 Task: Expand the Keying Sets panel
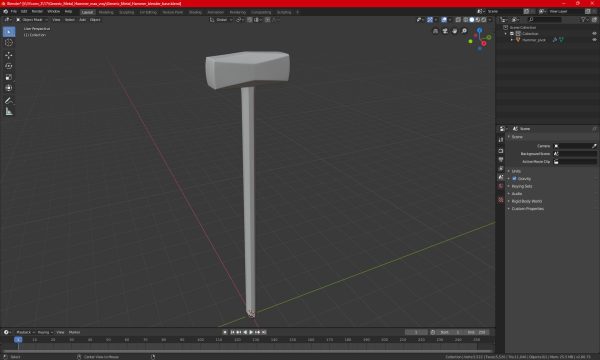click(x=522, y=186)
